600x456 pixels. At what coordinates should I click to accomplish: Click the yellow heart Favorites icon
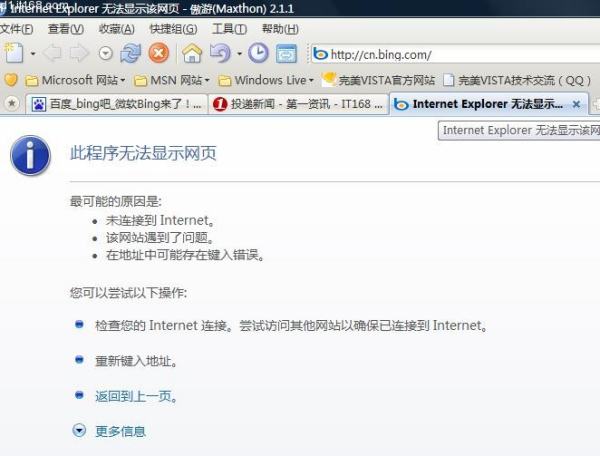click(x=11, y=80)
